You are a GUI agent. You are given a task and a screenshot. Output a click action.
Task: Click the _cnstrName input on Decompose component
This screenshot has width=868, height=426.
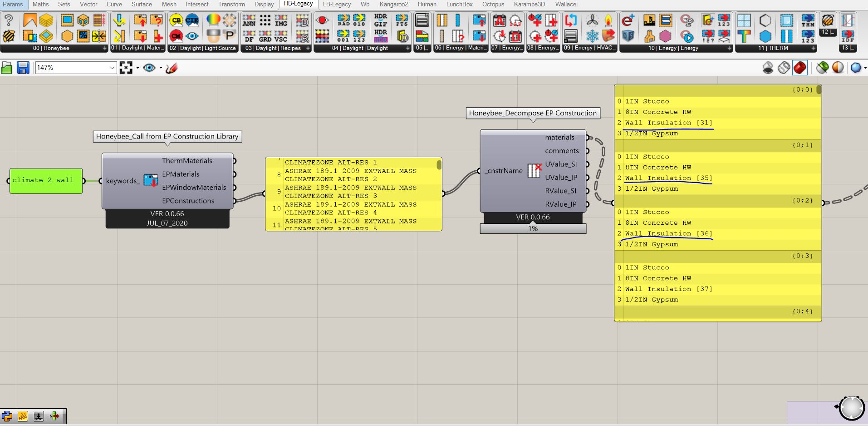click(504, 171)
